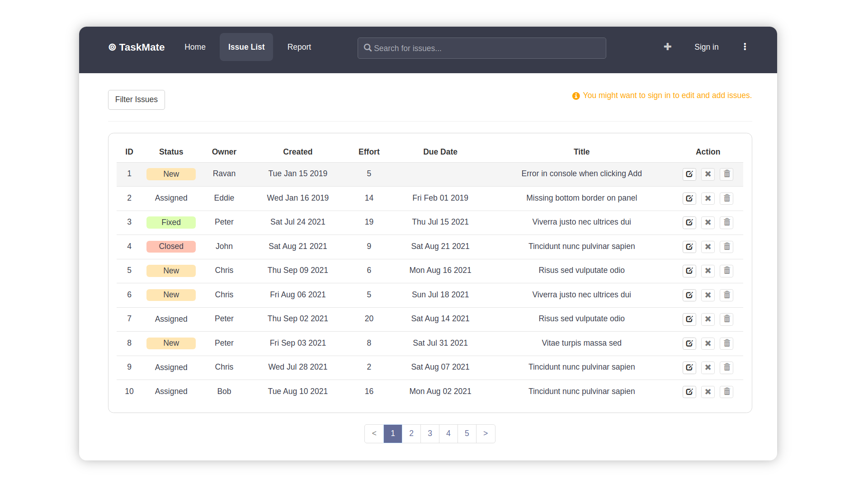The width and height of the screenshot is (868, 488).
Task: Expand the Filter Issues panel
Action: pyautogui.click(x=136, y=99)
